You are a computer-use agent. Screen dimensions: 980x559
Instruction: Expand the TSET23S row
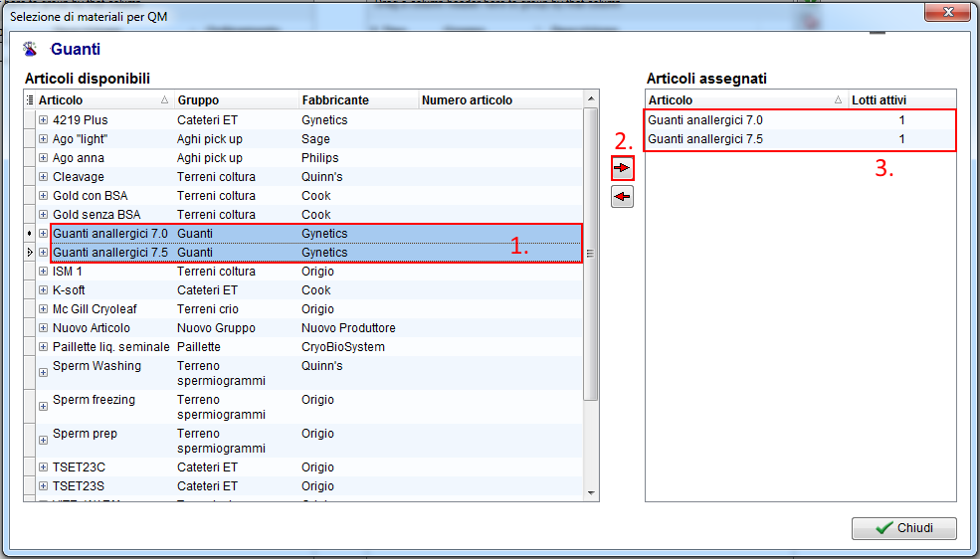(43, 486)
